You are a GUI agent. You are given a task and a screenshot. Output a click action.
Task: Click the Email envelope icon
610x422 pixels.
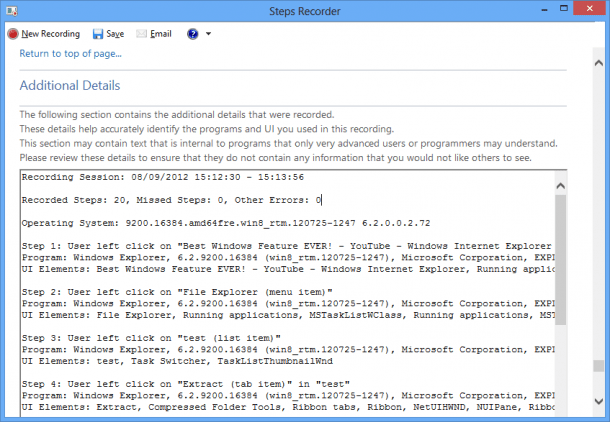(x=142, y=34)
